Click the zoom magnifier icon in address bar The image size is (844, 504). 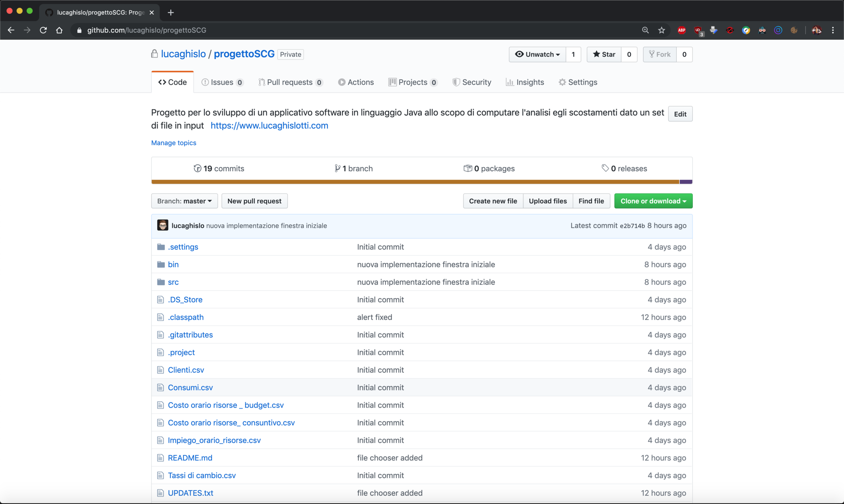click(645, 30)
